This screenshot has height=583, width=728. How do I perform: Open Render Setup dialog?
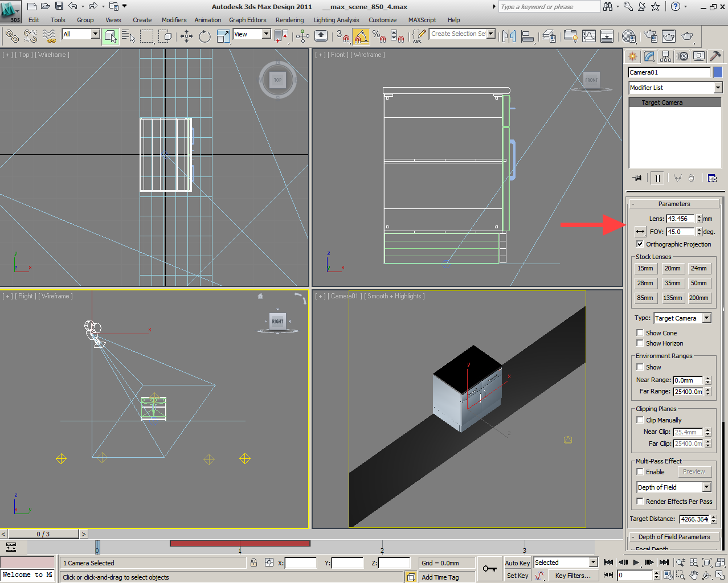coord(650,36)
